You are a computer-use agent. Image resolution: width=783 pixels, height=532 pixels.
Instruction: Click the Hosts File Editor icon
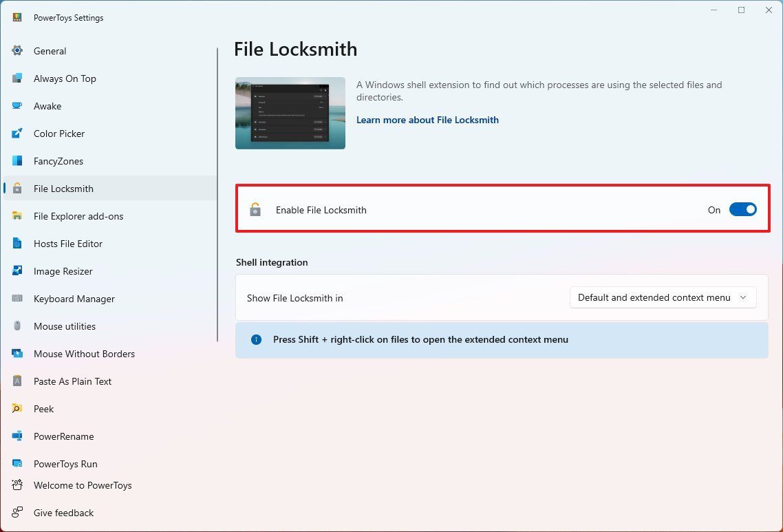17,243
